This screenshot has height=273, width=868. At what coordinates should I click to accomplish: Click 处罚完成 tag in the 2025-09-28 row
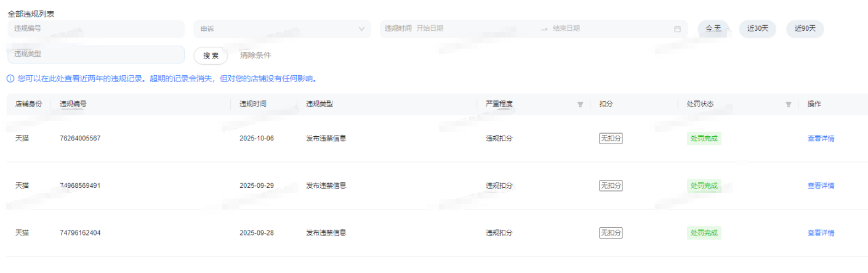tap(704, 233)
